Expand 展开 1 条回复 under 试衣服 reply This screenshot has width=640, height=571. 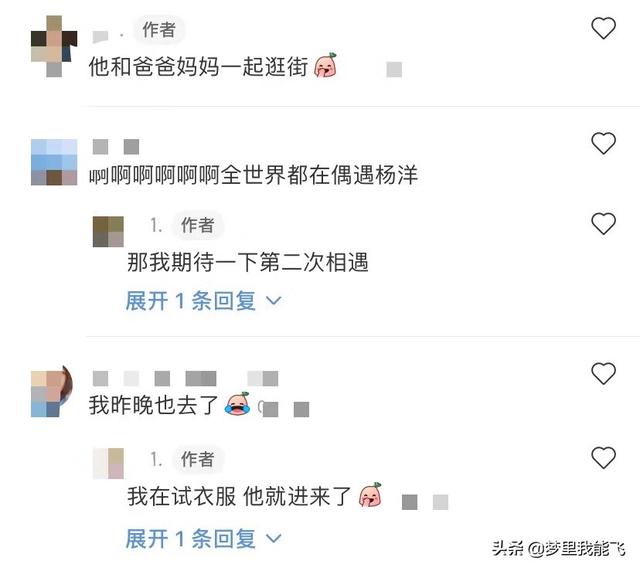tap(203, 539)
